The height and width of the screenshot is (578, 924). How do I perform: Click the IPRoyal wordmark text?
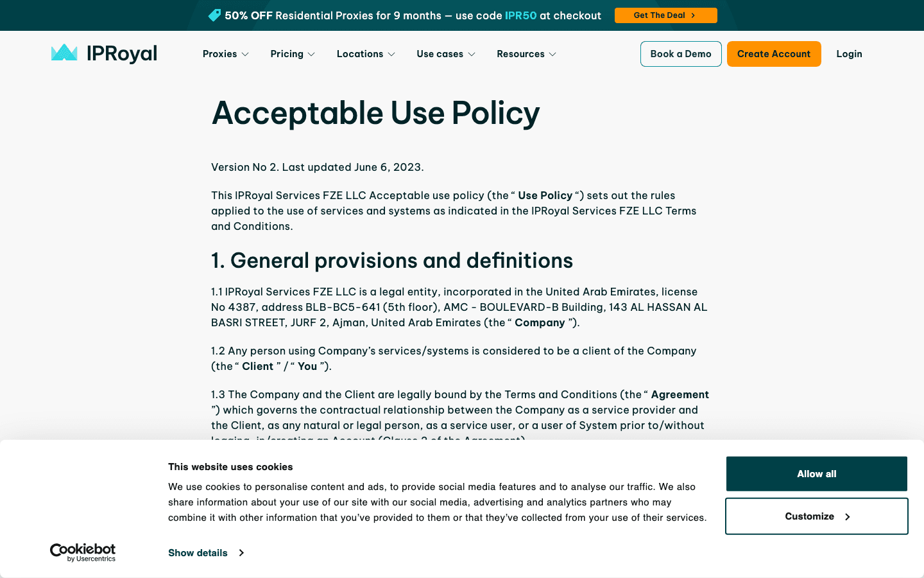[x=122, y=53]
